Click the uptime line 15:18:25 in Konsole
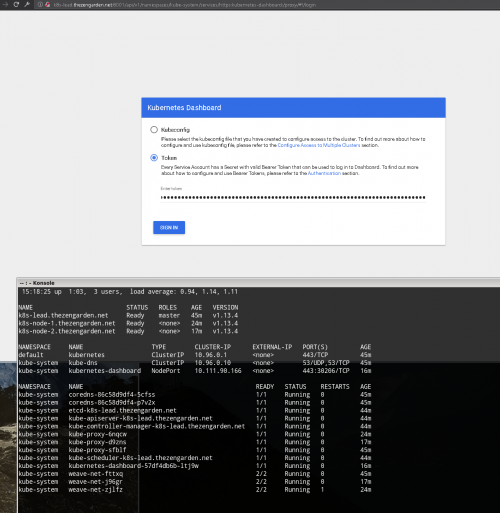The height and width of the screenshot is (513, 500). click(130, 292)
